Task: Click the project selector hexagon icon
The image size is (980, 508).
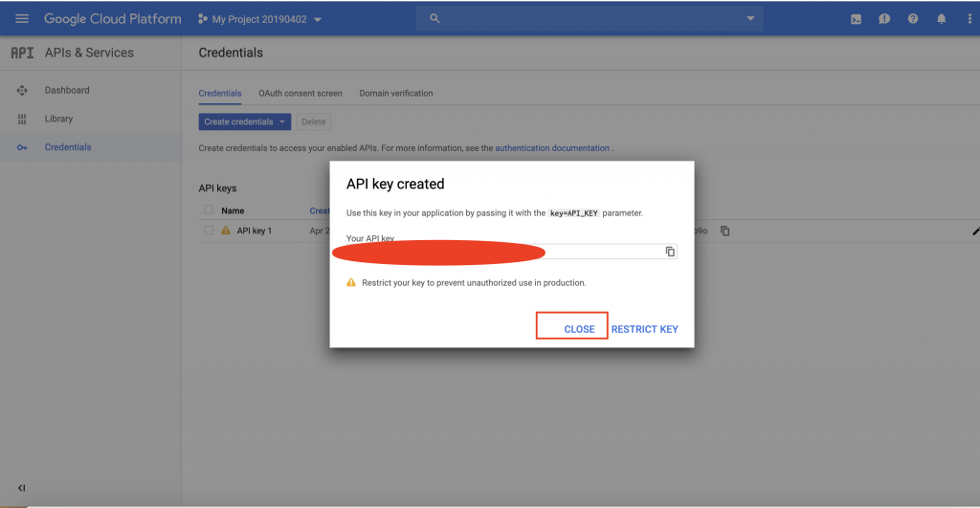Action: coord(203,19)
